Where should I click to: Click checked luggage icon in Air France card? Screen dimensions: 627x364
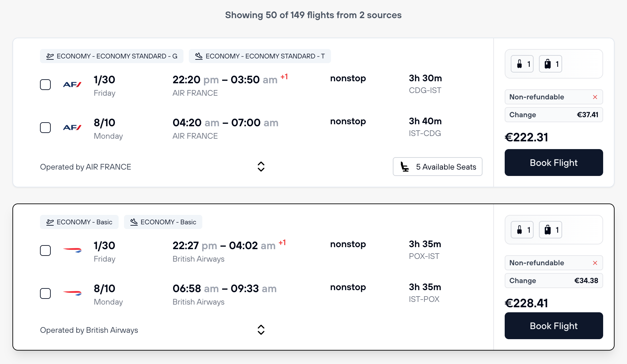[548, 64]
